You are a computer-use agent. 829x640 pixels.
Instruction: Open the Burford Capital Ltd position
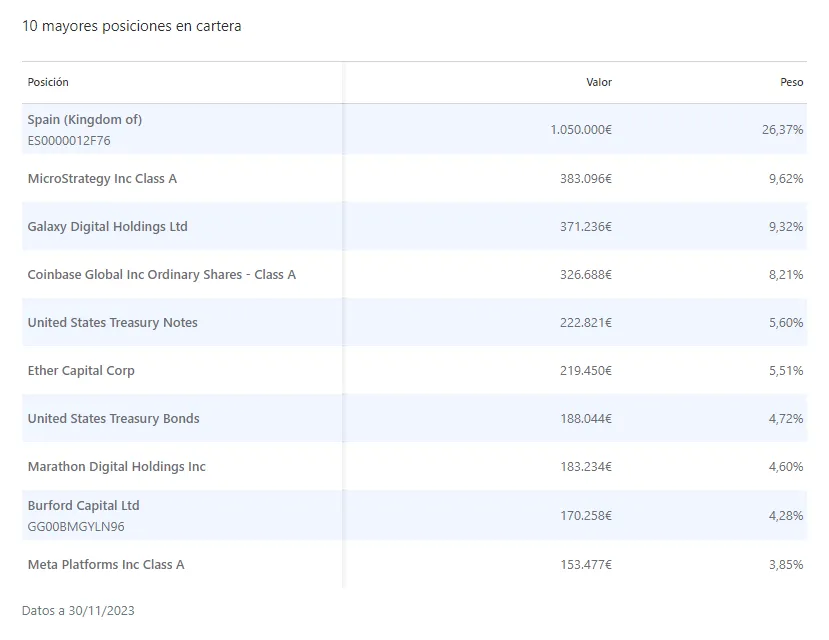[x=83, y=506]
